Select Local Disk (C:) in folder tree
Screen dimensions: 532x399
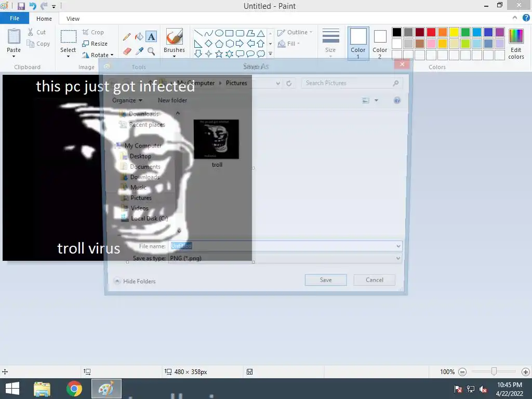(144, 219)
